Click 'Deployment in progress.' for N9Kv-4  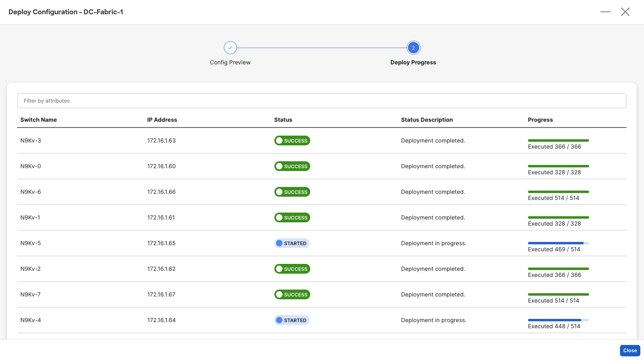[x=434, y=320]
